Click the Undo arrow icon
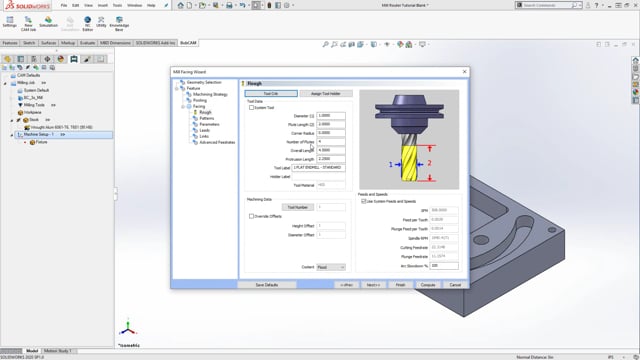Screen dimensions: 640x360 click(x=242, y=5)
